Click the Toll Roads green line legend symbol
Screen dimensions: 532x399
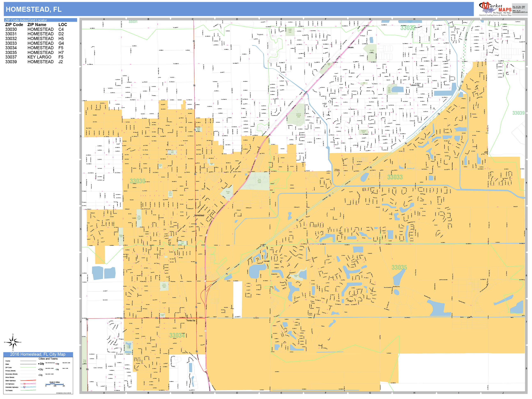click(29, 390)
